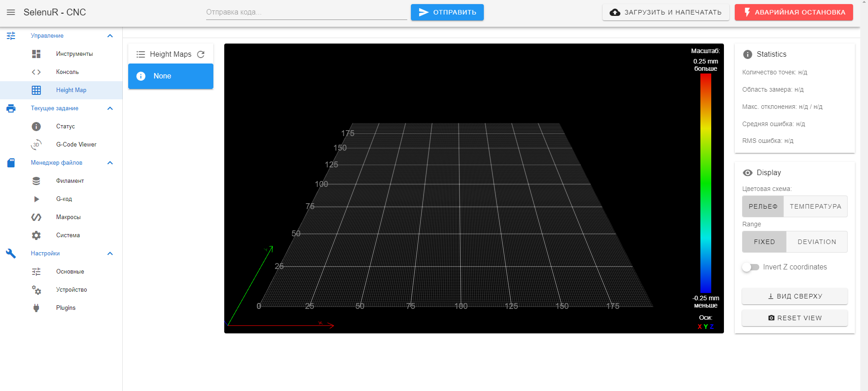Open Филамент file list

[x=61, y=181]
